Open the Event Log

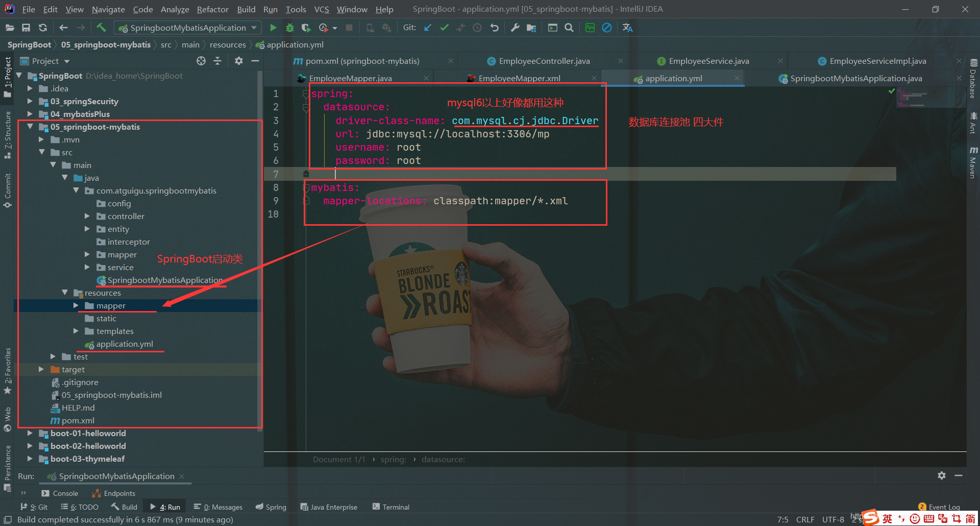[x=939, y=507]
